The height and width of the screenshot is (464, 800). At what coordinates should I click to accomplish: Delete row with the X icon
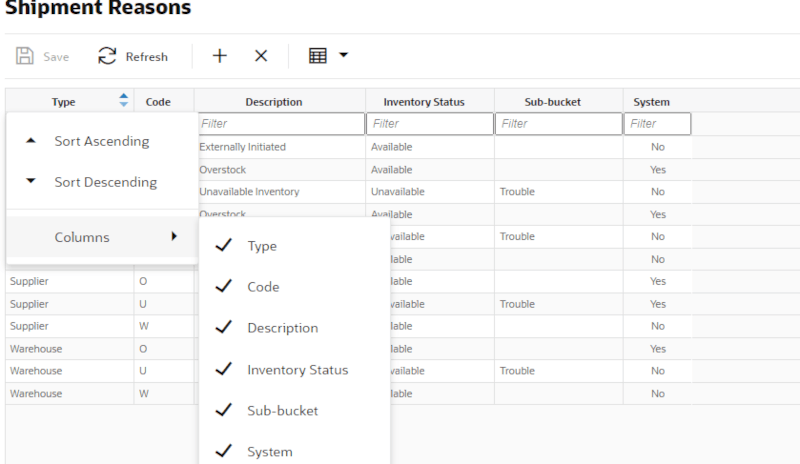point(261,56)
